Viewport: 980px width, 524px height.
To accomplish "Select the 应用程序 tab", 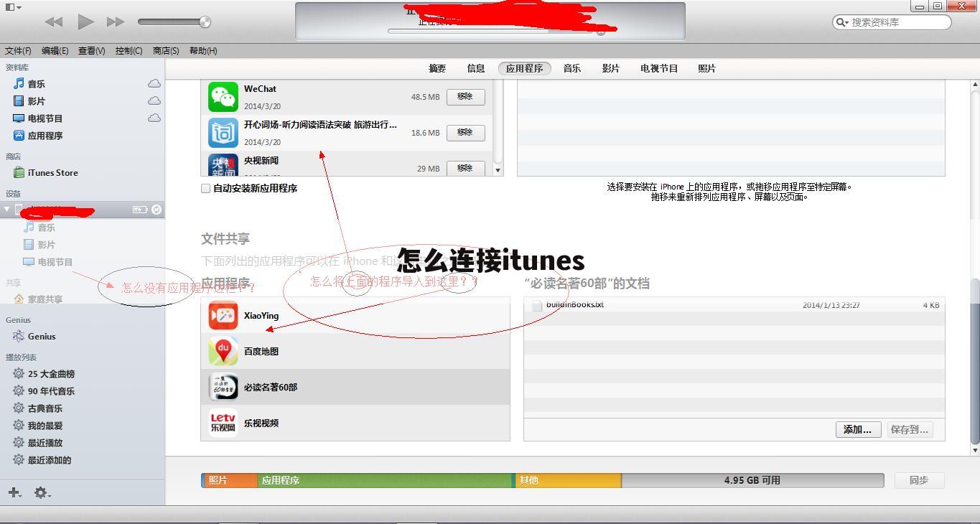I will [524, 69].
